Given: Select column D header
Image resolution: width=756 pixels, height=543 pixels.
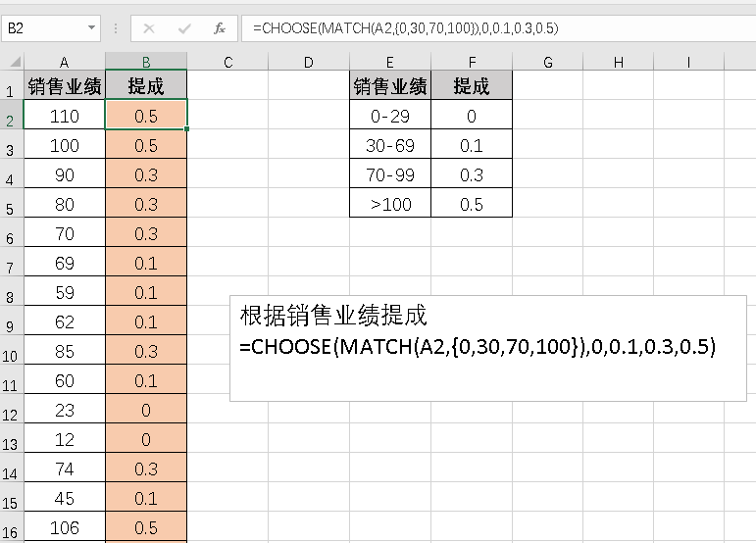Looking at the screenshot, I should point(309,62).
